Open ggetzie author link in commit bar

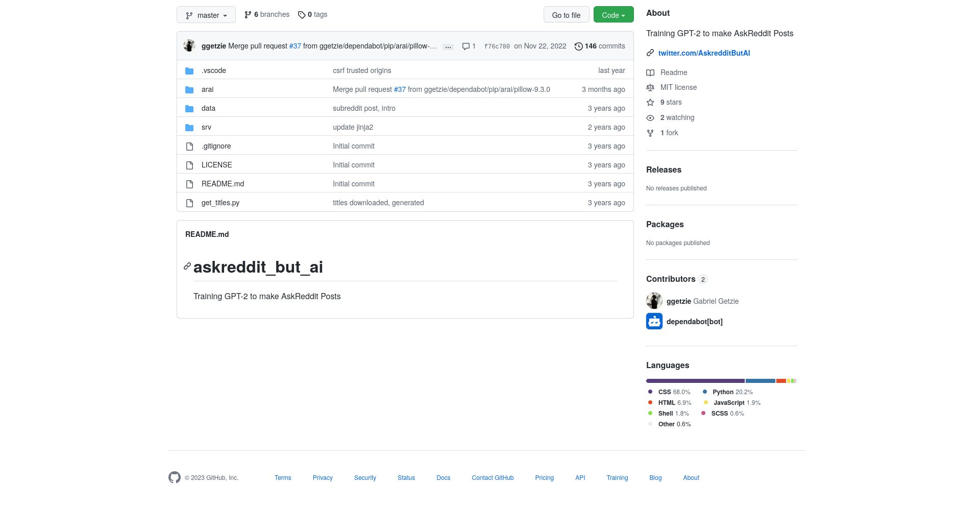214,46
